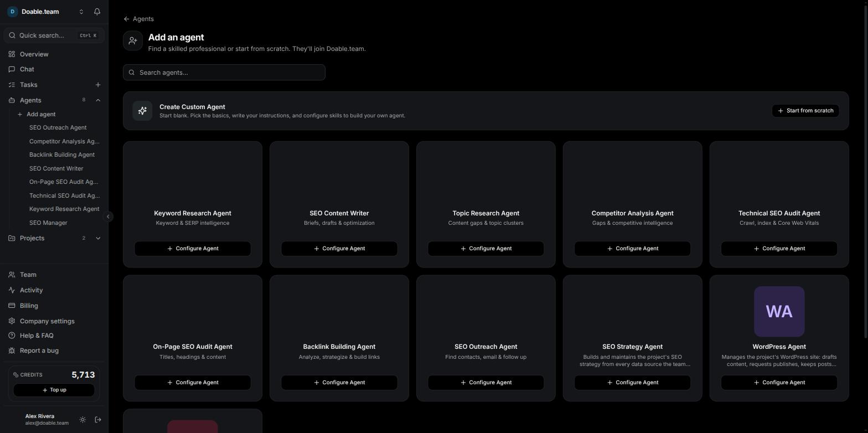The width and height of the screenshot is (868, 433).
Task: Add a new task with plus icon
Action: (98, 85)
